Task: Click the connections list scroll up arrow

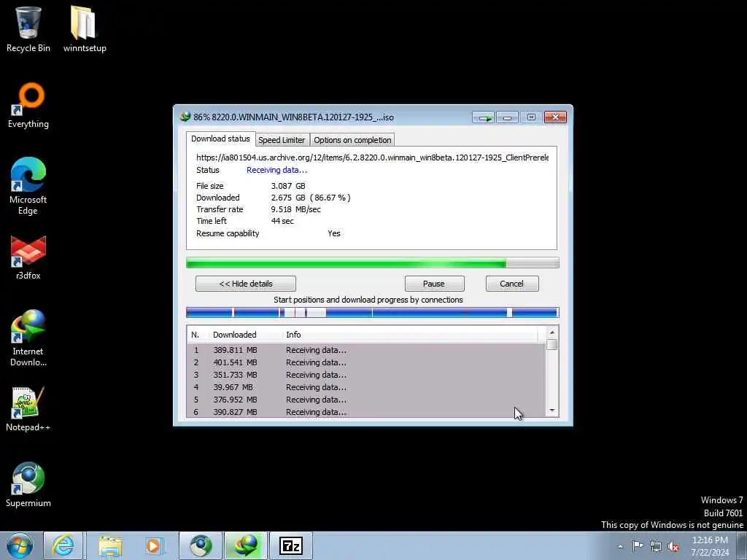Action: (552, 332)
